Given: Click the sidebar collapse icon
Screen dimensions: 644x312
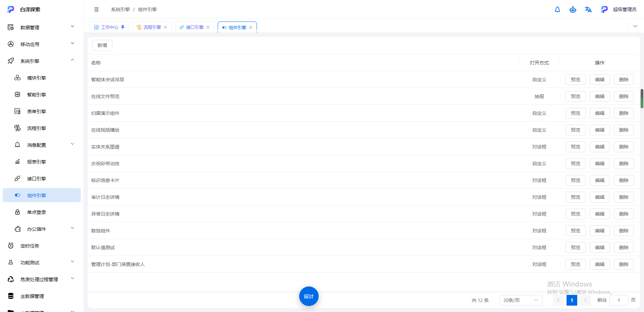Looking at the screenshot, I should click(97, 9).
